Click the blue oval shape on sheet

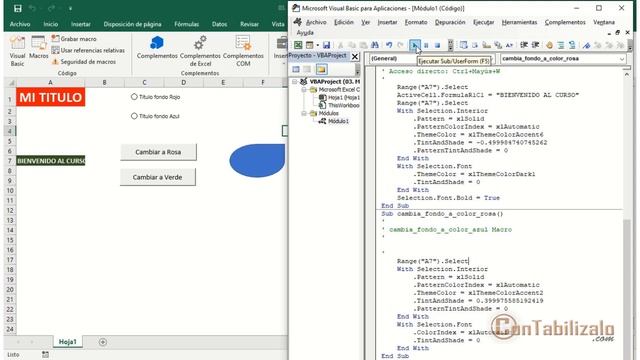258,160
